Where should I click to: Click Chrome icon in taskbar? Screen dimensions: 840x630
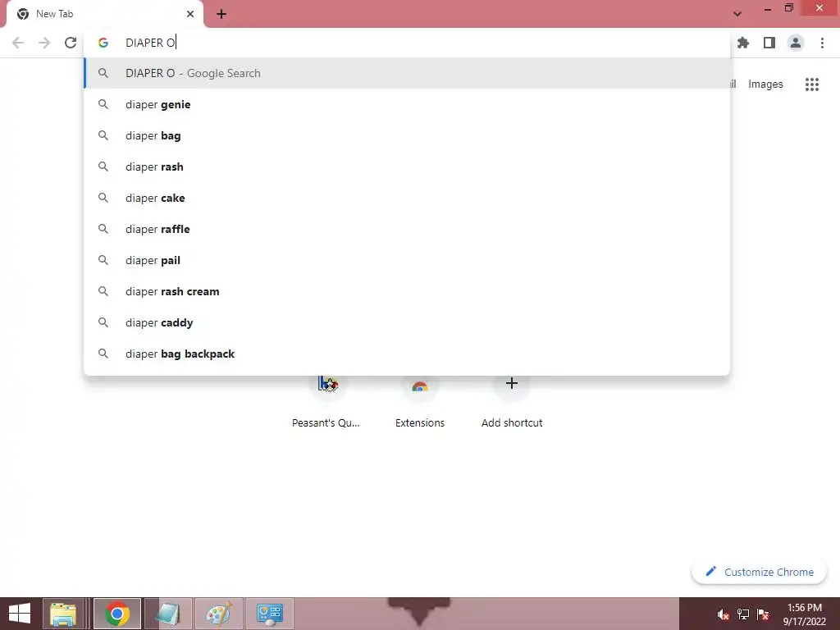coord(116,614)
